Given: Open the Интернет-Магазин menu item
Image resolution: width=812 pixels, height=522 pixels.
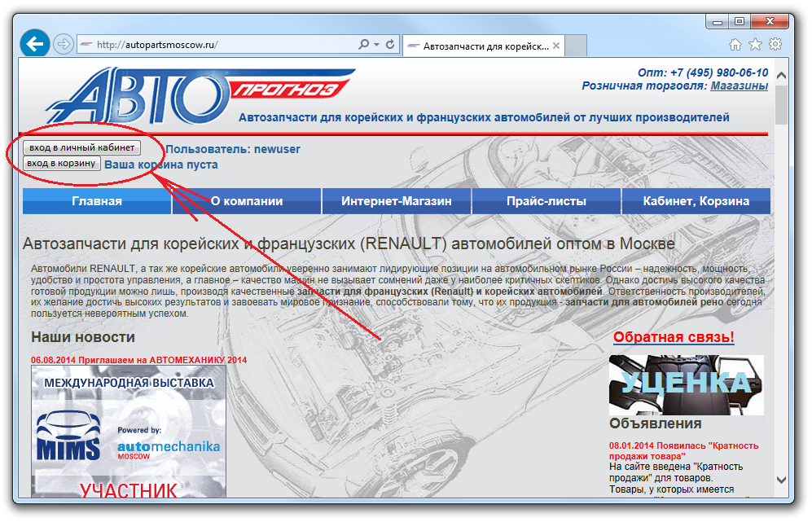Looking at the screenshot, I should click(396, 201).
